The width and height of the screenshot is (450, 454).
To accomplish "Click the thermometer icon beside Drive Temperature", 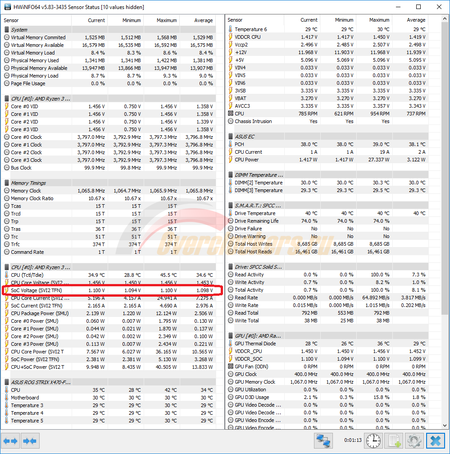I will 231,213.
